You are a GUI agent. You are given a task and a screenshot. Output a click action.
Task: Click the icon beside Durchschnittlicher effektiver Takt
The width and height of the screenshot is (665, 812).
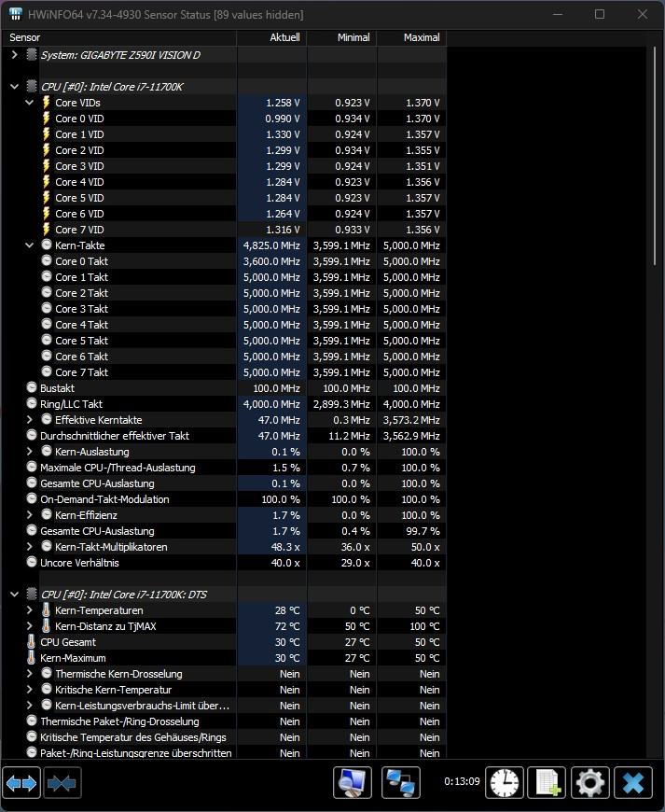point(32,435)
